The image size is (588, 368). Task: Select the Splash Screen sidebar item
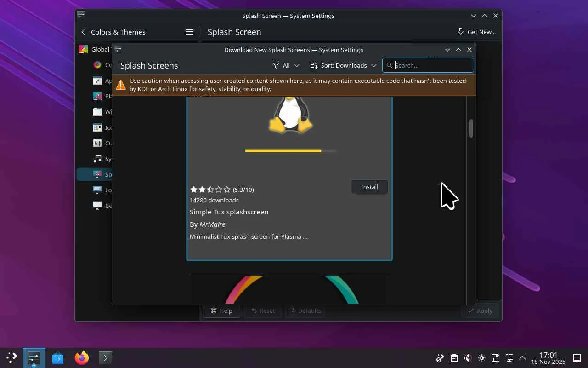95,174
